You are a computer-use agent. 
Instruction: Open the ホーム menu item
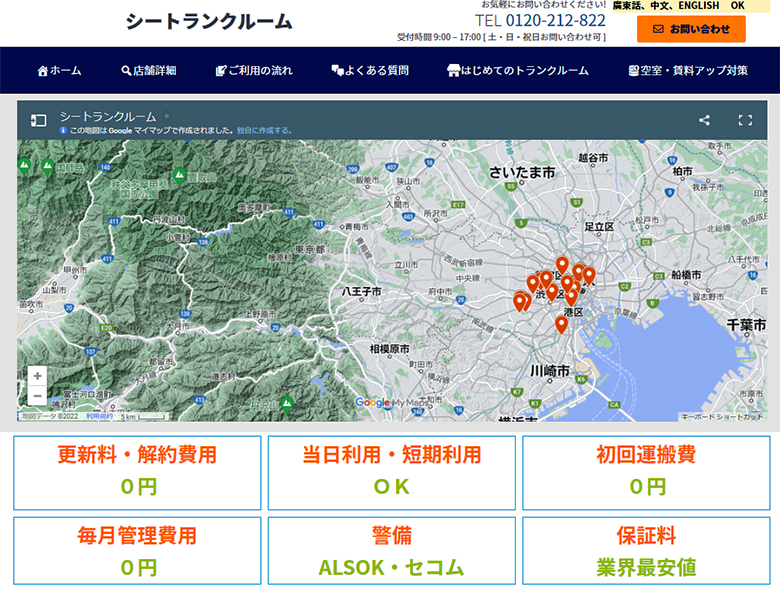[x=59, y=71]
